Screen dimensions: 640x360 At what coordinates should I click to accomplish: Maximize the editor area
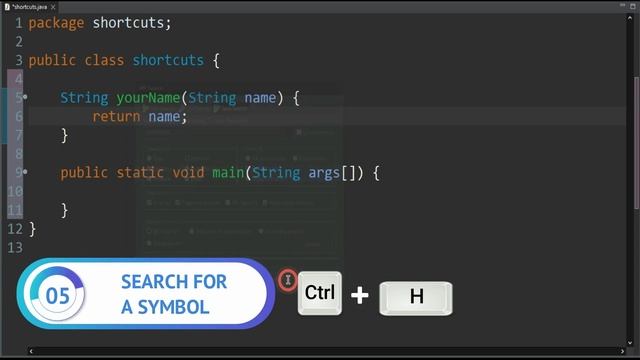633,6
